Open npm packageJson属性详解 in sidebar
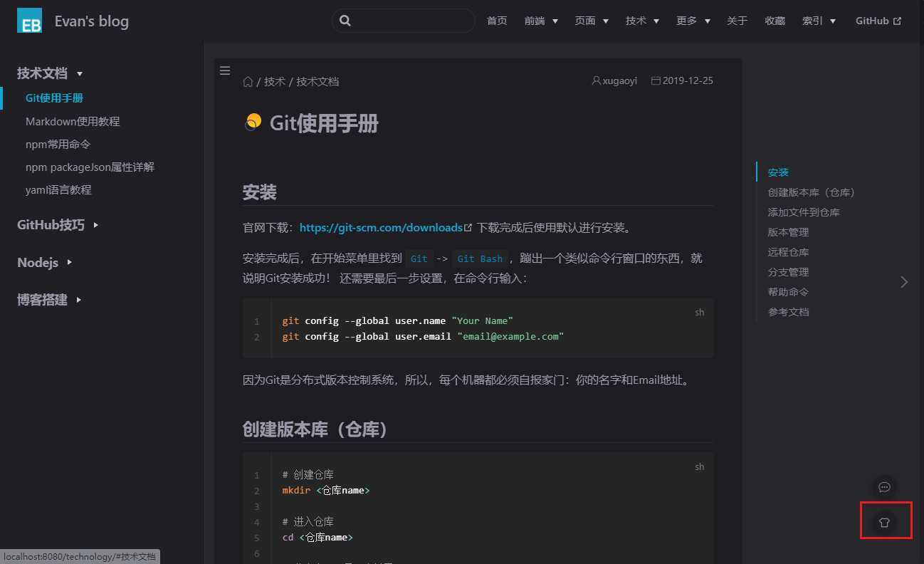This screenshot has width=924, height=564. pos(90,167)
